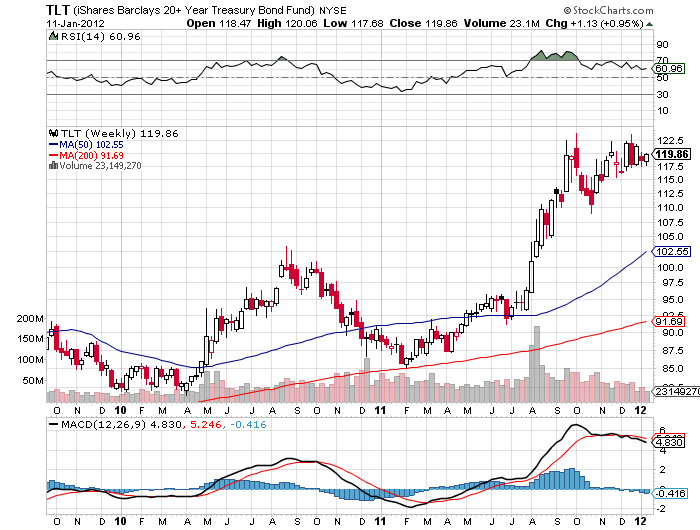Click the fund name in parentheses in title
The image size is (700, 530).
click(194, 10)
